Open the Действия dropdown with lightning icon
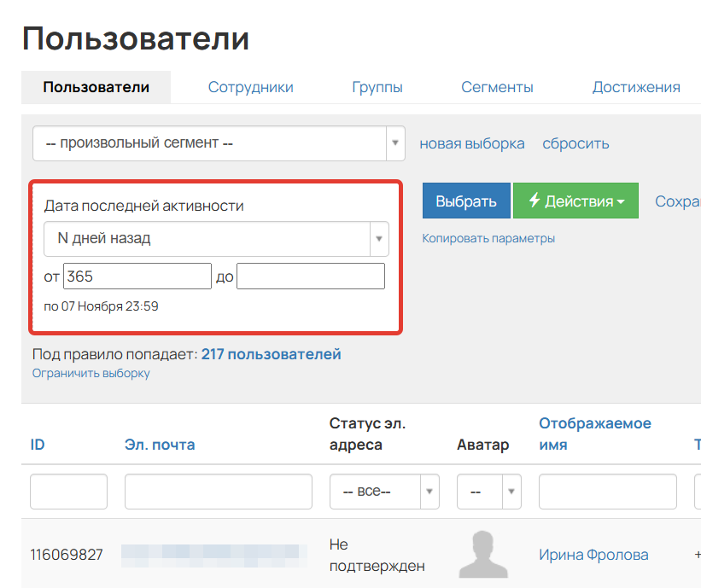This screenshot has width=701, height=588. (575, 201)
